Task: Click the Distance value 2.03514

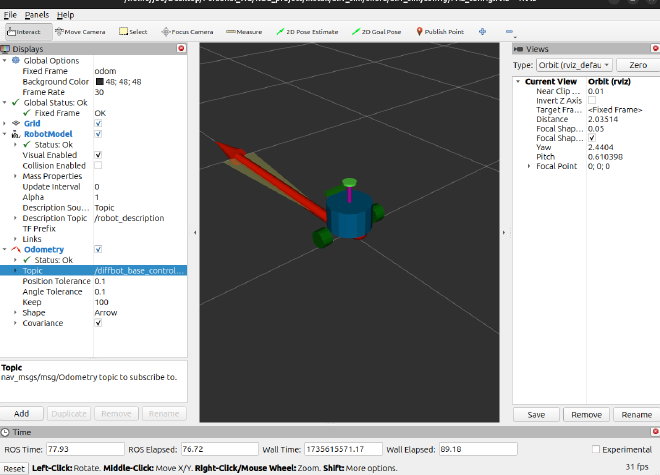Action: pyautogui.click(x=603, y=119)
